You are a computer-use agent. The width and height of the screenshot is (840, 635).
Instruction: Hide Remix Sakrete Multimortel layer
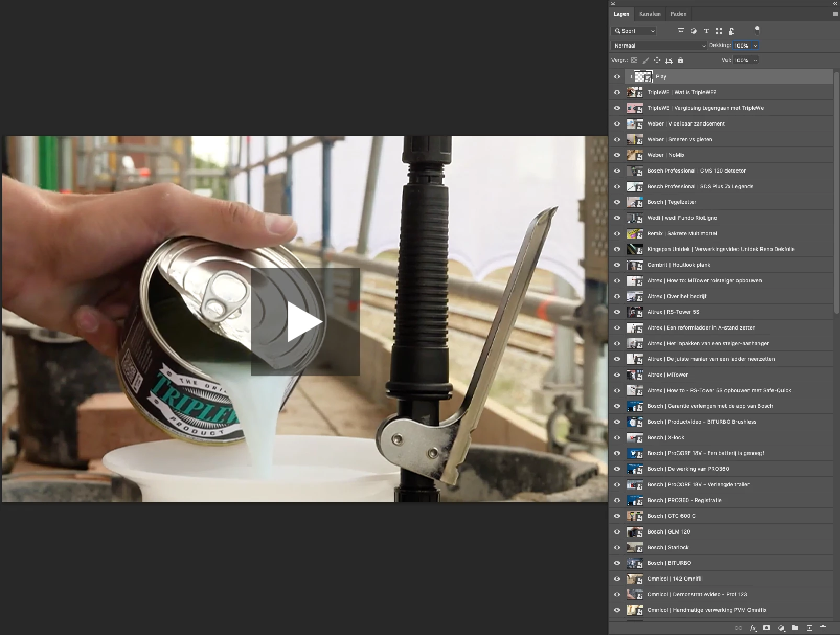pos(617,233)
